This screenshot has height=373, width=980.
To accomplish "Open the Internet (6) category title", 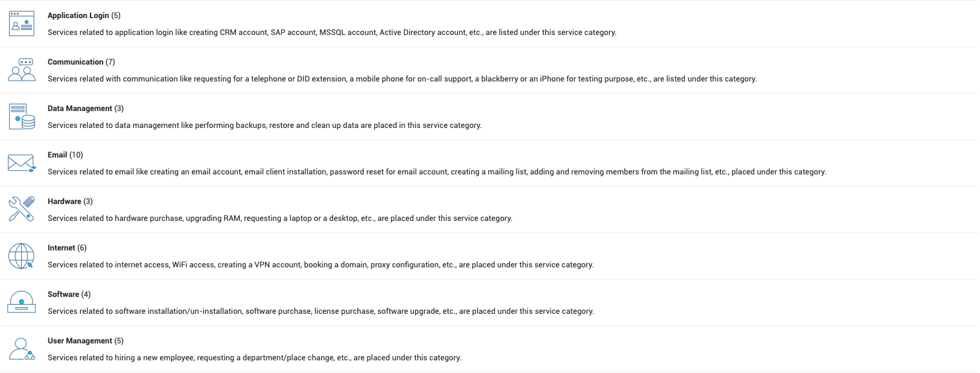I will click(x=67, y=248).
